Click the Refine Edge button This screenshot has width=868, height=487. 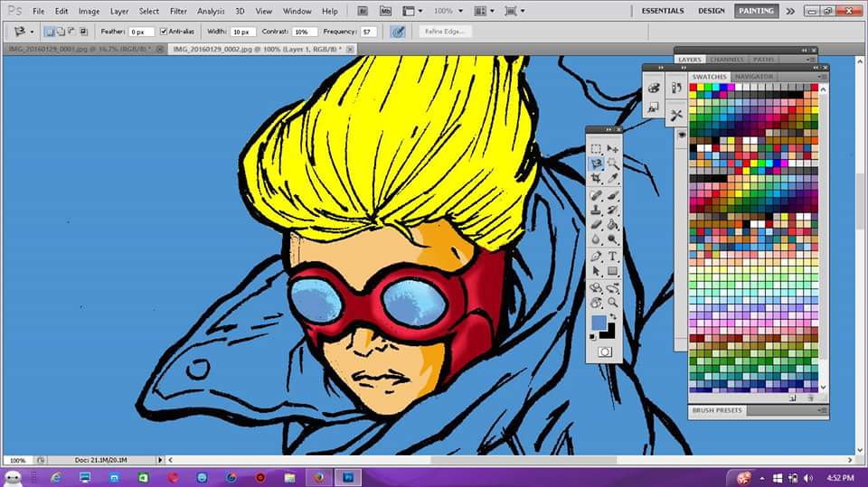tap(445, 32)
